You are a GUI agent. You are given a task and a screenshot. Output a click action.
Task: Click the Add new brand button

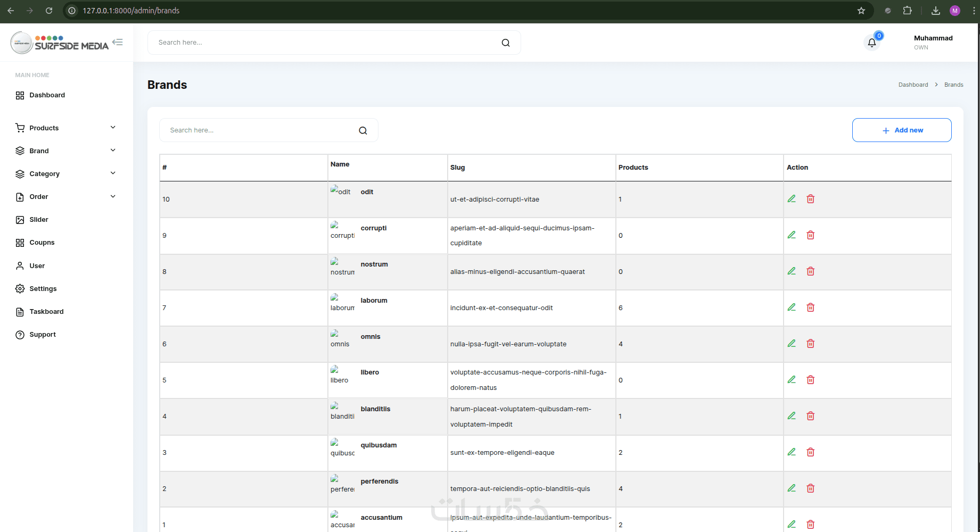(901, 130)
